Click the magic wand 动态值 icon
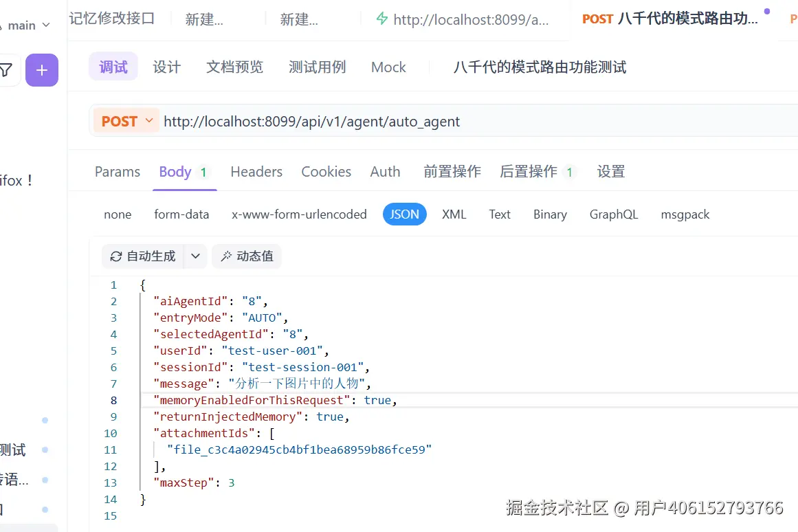 (x=226, y=256)
